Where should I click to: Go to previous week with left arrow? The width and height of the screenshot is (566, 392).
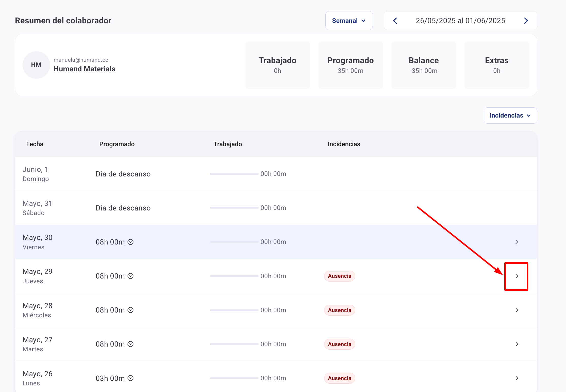click(395, 21)
